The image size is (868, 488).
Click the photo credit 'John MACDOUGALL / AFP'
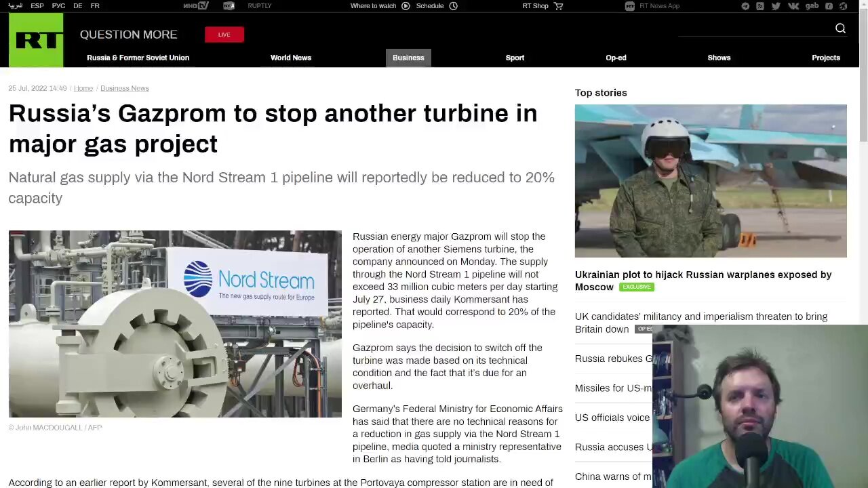pyautogui.click(x=55, y=428)
